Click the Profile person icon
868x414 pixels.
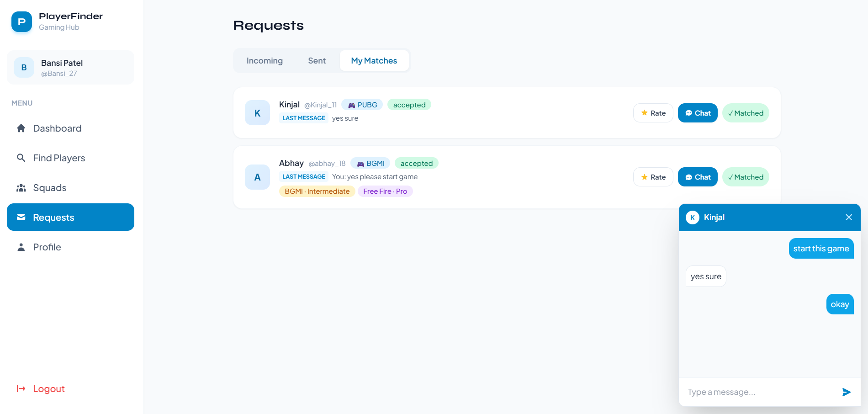[x=21, y=247]
